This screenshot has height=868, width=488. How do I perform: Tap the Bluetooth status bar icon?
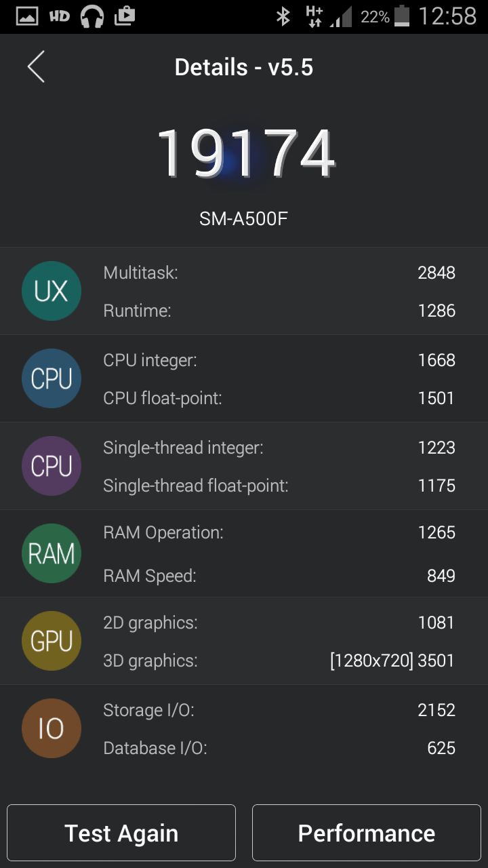(283, 16)
